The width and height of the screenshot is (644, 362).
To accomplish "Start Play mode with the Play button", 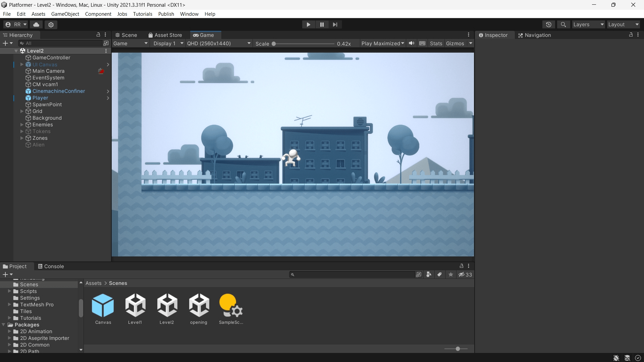I will pos(308,24).
